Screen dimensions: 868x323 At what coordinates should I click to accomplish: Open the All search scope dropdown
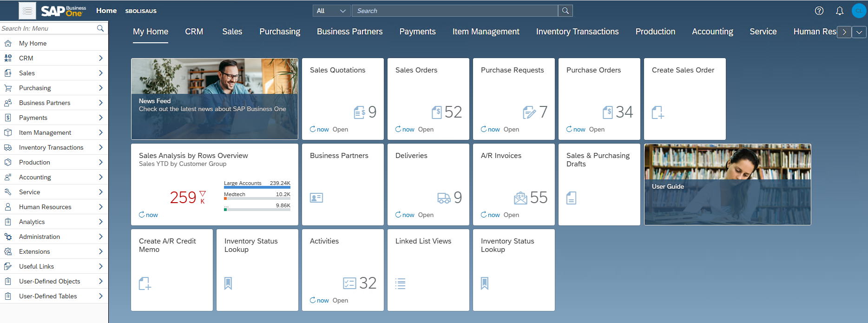332,11
